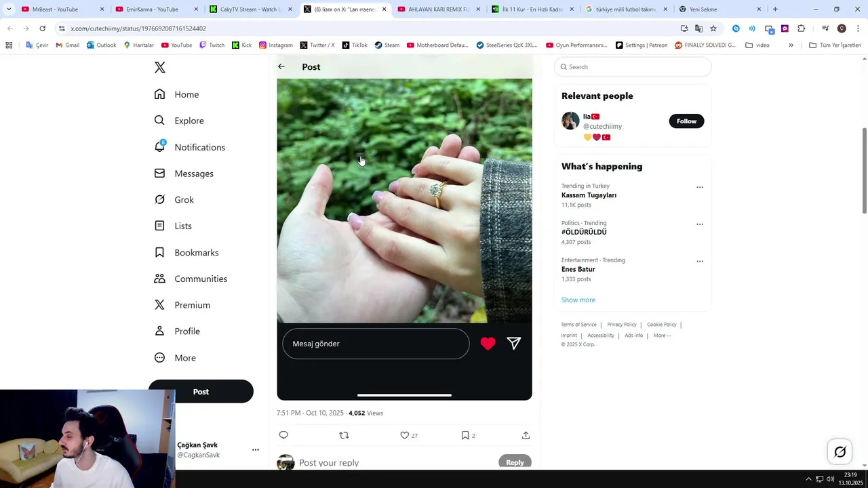The width and height of the screenshot is (868, 488).
Task: Go back with the arrow next to Post
Action: point(281,66)
